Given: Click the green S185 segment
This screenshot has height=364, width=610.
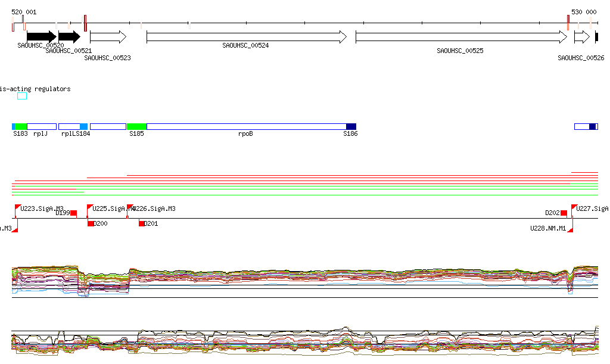Looking at the screenshot, I should [x=136, y=127].
